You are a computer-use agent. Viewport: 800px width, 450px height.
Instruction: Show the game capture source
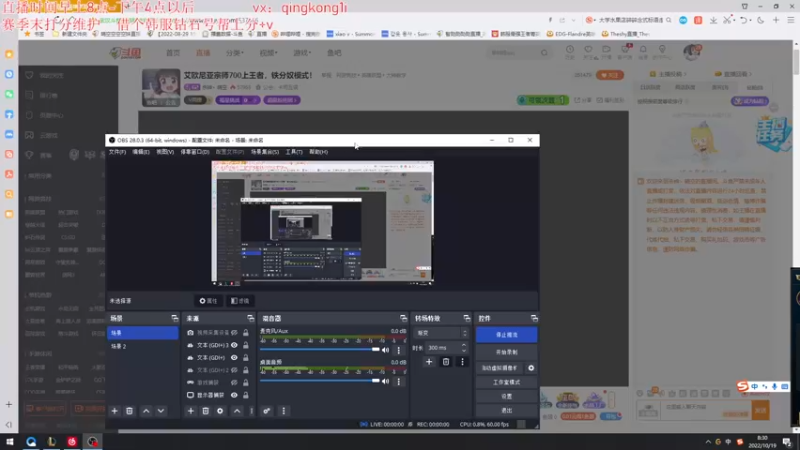(x=234, y=382)
